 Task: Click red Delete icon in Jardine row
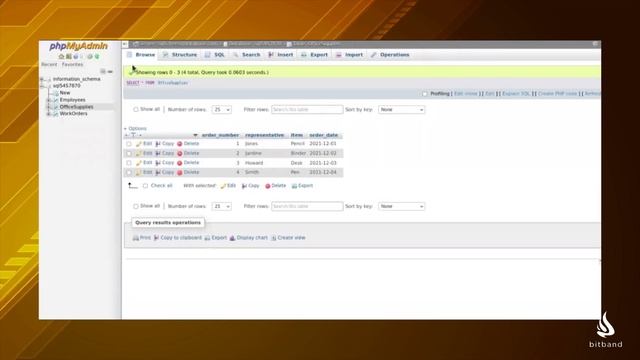coord(180,153)
